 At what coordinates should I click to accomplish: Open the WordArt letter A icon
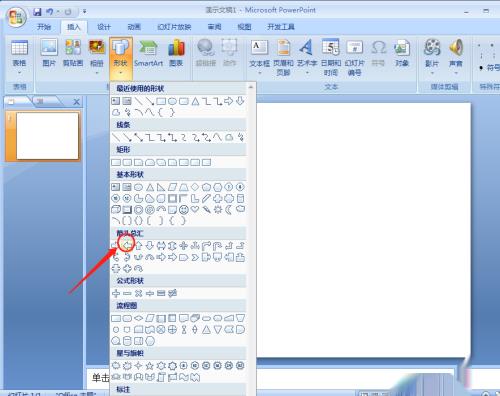point(306,56)
